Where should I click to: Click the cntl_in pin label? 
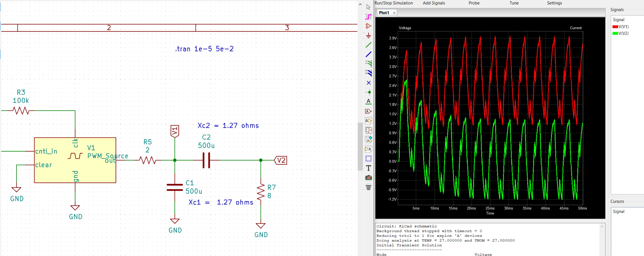coord(46,151)
